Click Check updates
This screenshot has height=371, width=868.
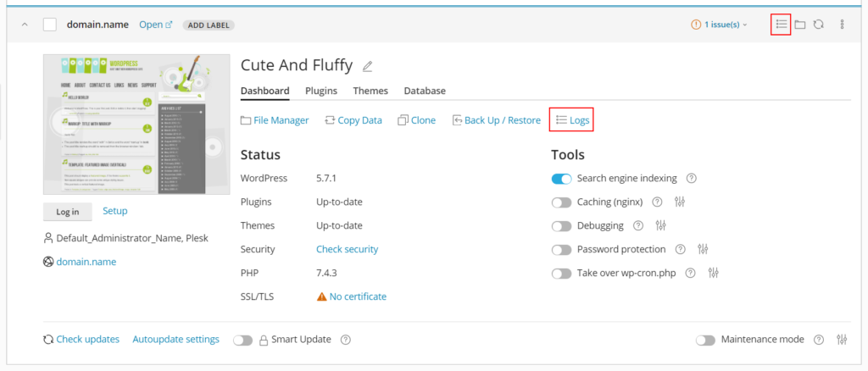pyautogui.click(x=81, y=340)
